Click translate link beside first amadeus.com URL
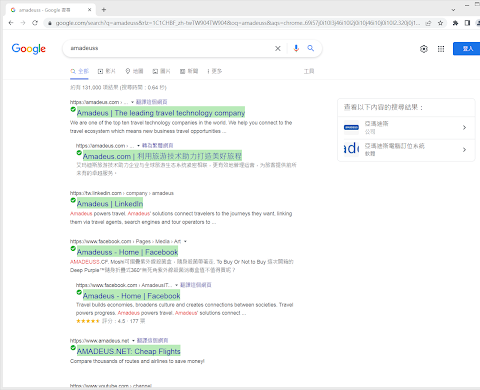480x390 pixels. [152, 102]
